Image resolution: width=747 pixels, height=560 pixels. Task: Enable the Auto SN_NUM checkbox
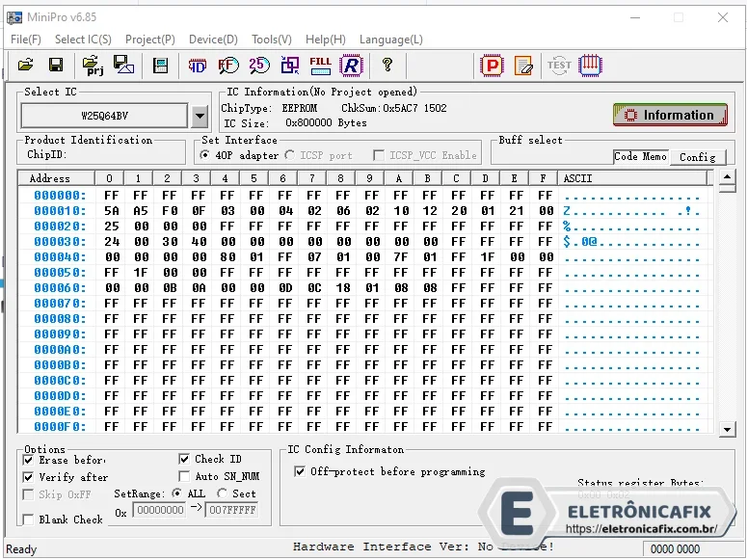click(184, 476)
